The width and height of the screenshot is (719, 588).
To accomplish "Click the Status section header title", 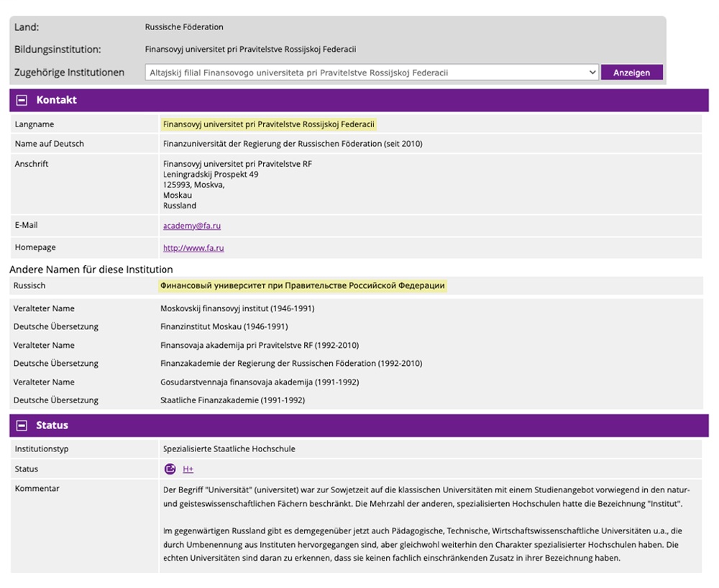I will point(52,426).
